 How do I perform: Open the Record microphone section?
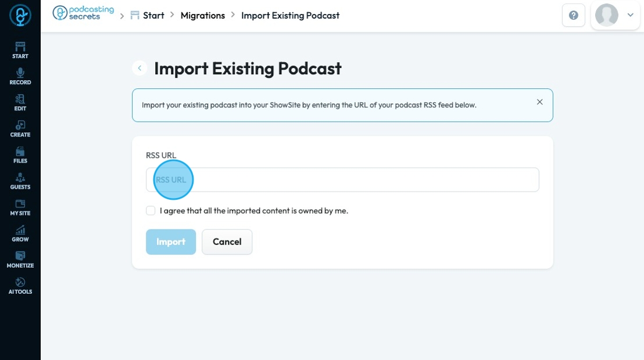click(20, 76)
